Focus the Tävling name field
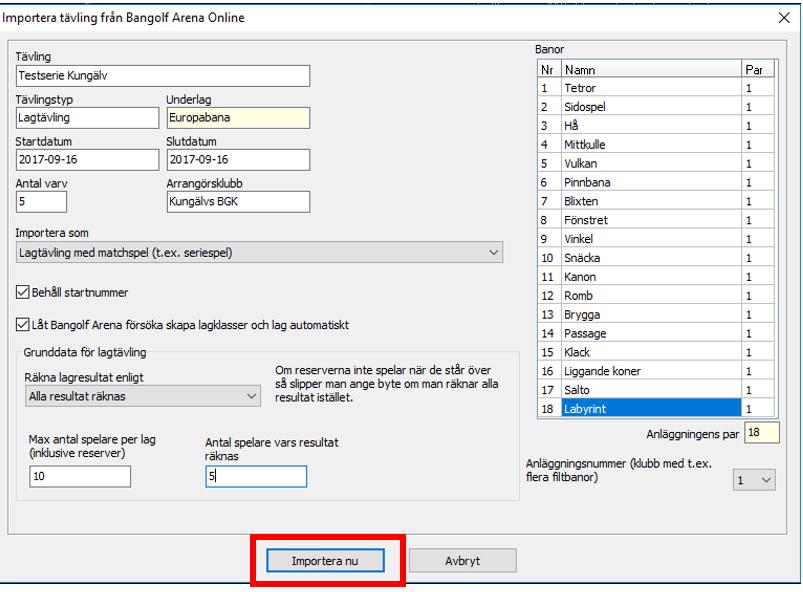Image resolution: width=803 pixels, height=592 pixels. [163, 76]
